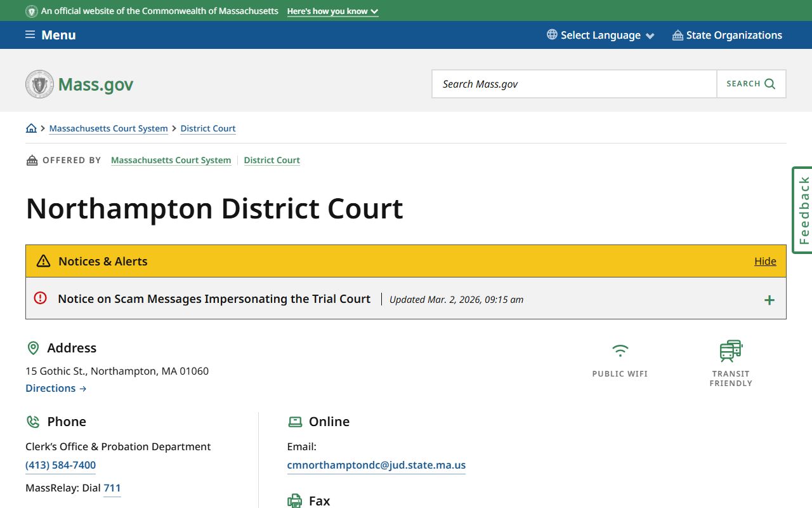The width and height of the screenshot is (812, 508).
Task: Open State Organizations menu
Action: coord(727,35)
